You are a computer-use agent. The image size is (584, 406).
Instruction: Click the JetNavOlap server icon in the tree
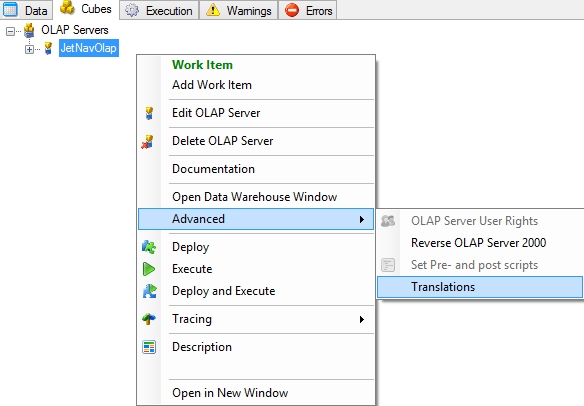[x=48, y=48]
